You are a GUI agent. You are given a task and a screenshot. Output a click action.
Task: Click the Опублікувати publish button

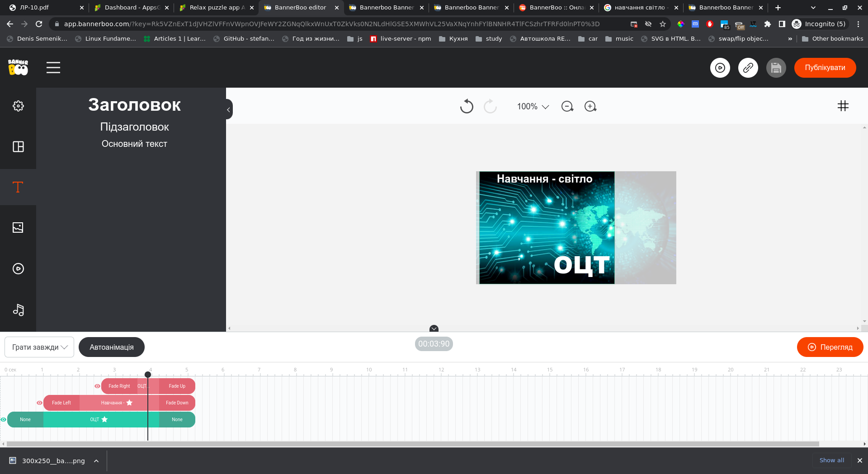click(x=825, y=68)
